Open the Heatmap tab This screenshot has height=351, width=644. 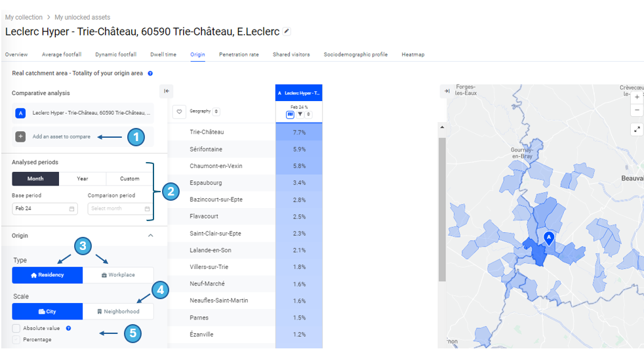click(x=413, y=54)
